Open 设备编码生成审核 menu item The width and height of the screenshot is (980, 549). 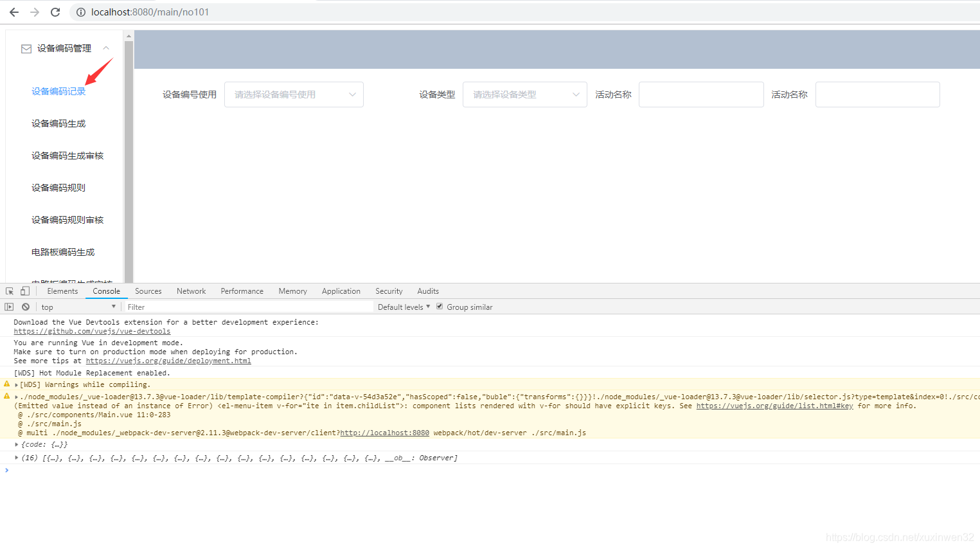pos(67,156)
